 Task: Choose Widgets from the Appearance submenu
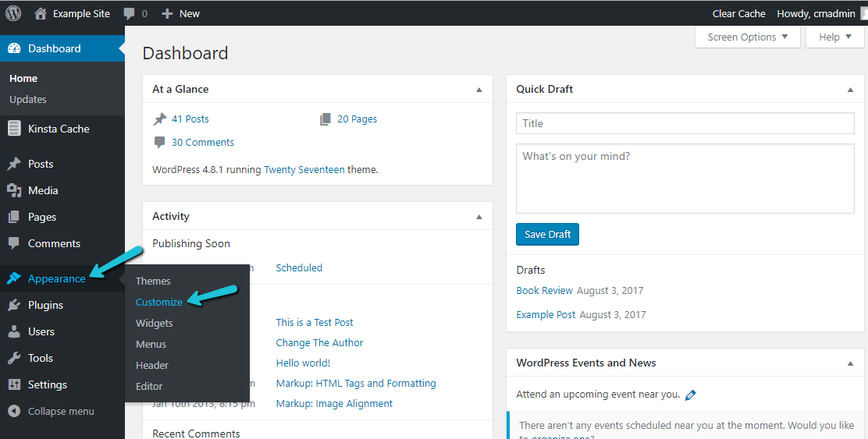click(x=155, y=323)
